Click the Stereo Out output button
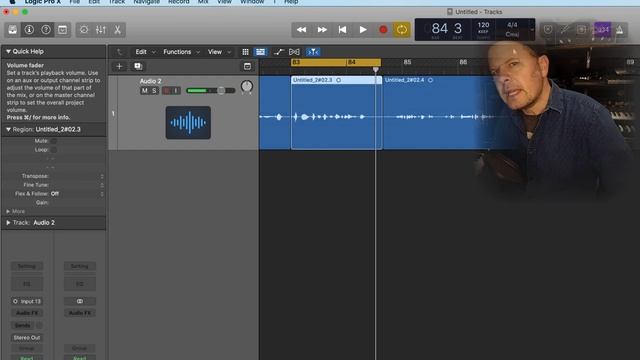 [27, 338]
